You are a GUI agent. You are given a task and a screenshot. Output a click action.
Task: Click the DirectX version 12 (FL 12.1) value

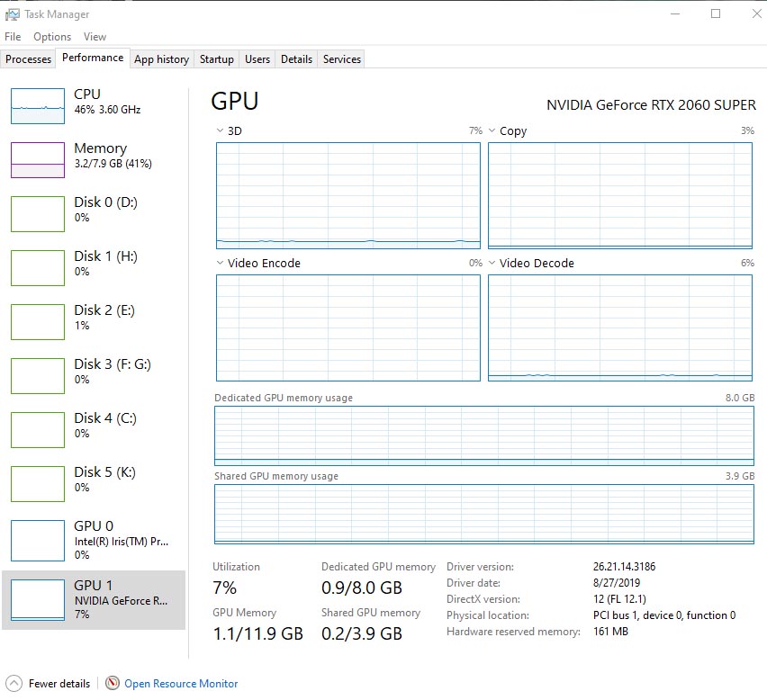(x=619, y=599)
